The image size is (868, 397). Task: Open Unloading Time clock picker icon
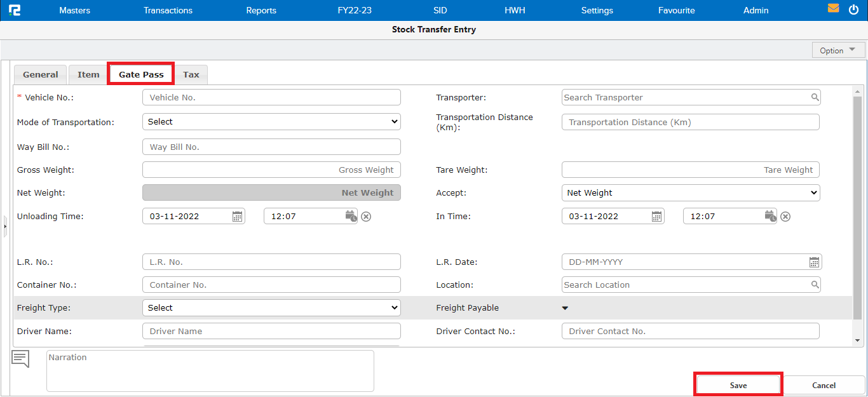(351, 216)
